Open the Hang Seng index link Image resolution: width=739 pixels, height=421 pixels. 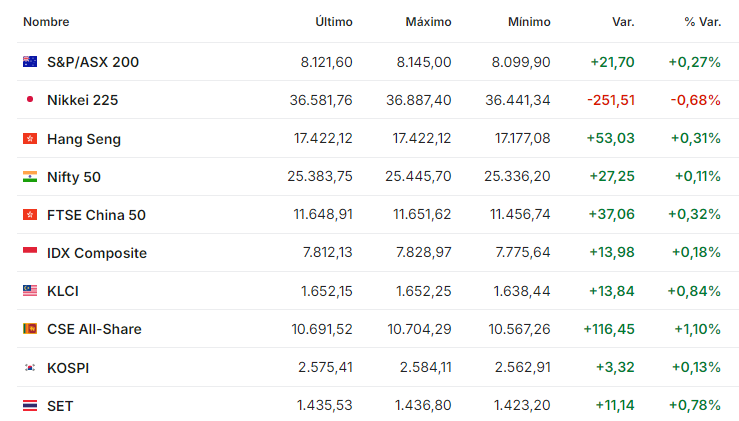[x=84, y=139]
